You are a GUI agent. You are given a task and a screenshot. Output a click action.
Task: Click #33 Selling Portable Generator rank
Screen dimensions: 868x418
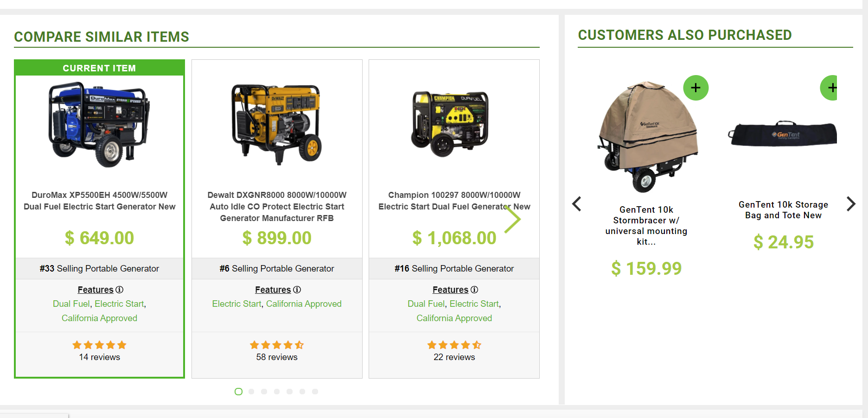[x=99, y=269]
